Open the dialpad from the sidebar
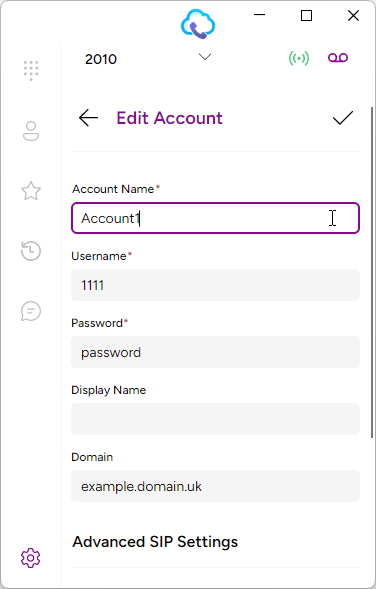 coord(31,70)
